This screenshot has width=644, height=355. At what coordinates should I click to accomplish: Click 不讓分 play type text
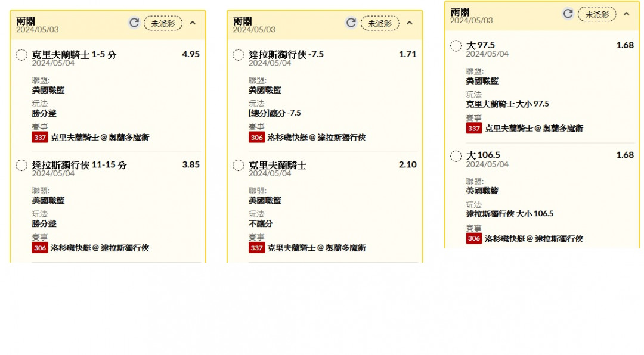pos(261,224)
